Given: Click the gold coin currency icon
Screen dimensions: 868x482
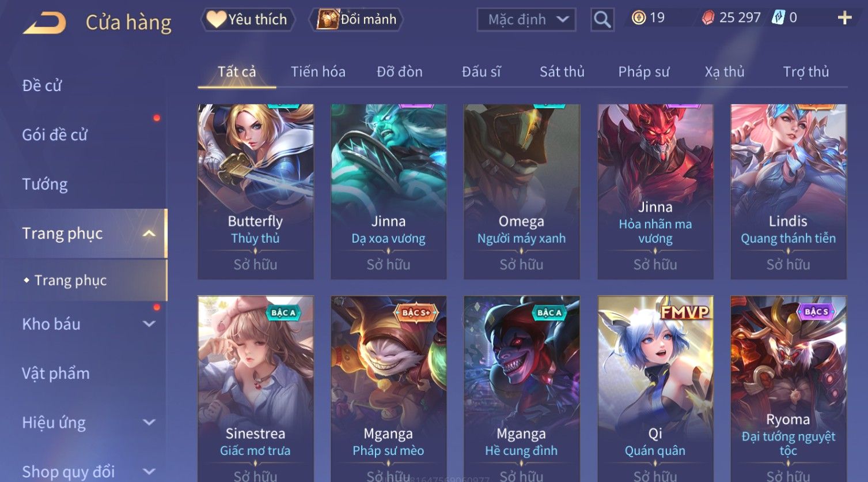Looking at the screenshot, I should click(638, 18).
